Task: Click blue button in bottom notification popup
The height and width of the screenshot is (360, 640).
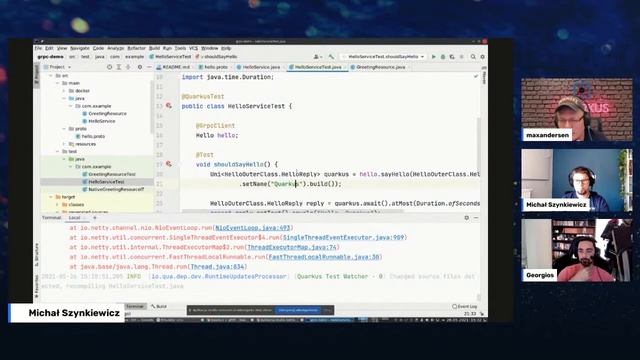Action: (x=298, y=310)
